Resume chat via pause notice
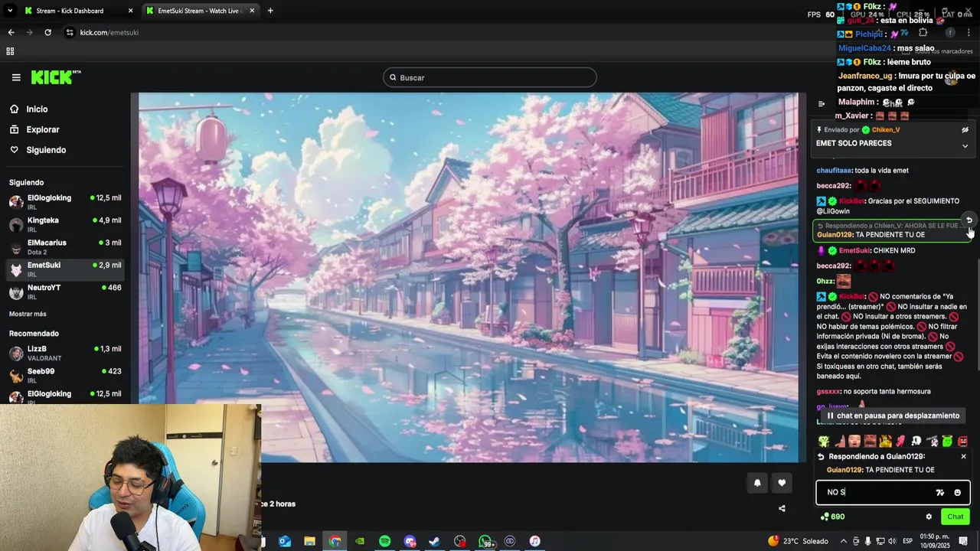Image resolution: width=980 pixels, height=551 pixels. [893, 416]
